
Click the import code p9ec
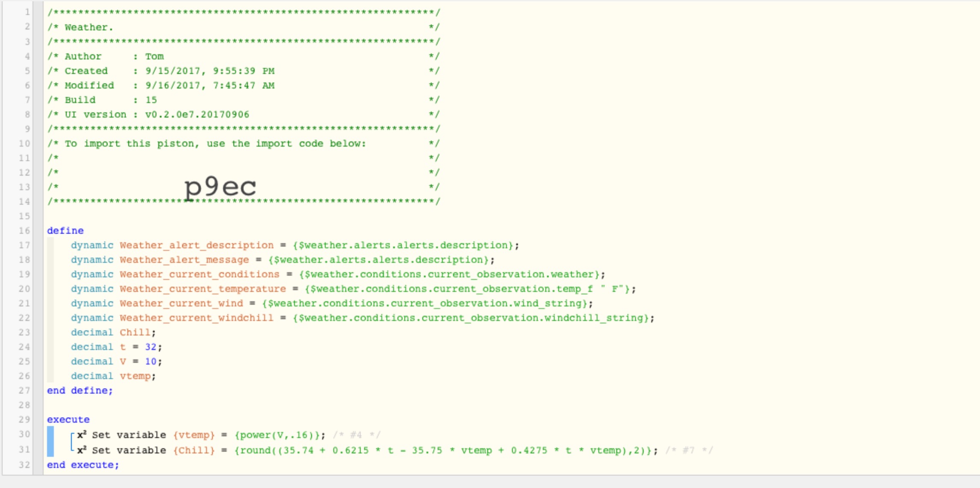[220, 187]
